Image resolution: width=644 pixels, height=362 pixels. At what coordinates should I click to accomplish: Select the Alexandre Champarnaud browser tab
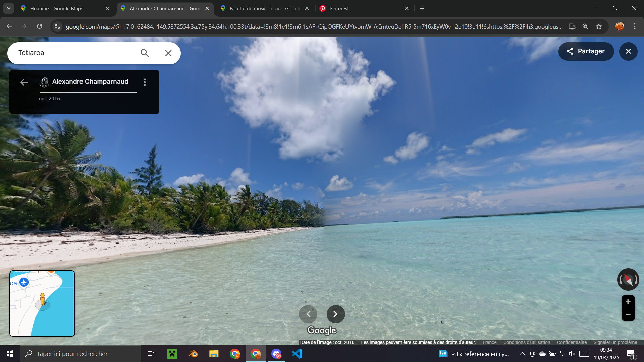coord(164,8)
